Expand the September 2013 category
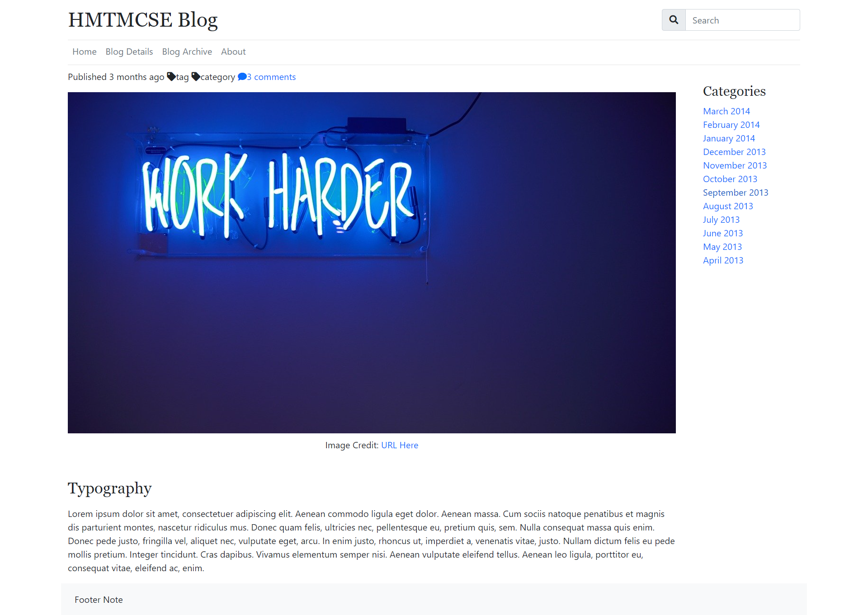The width and height of the screenshot is (868, 615). click(736, 192)
